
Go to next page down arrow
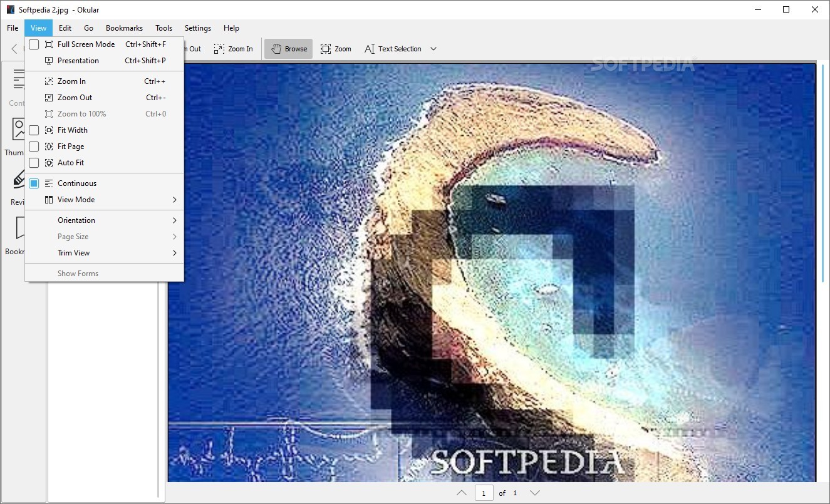pos(534,493)
